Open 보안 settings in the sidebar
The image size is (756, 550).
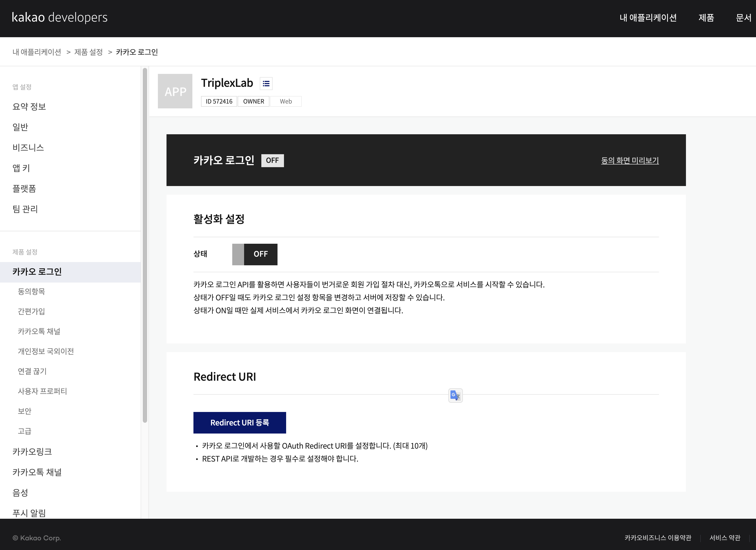(x=24, y=411)
